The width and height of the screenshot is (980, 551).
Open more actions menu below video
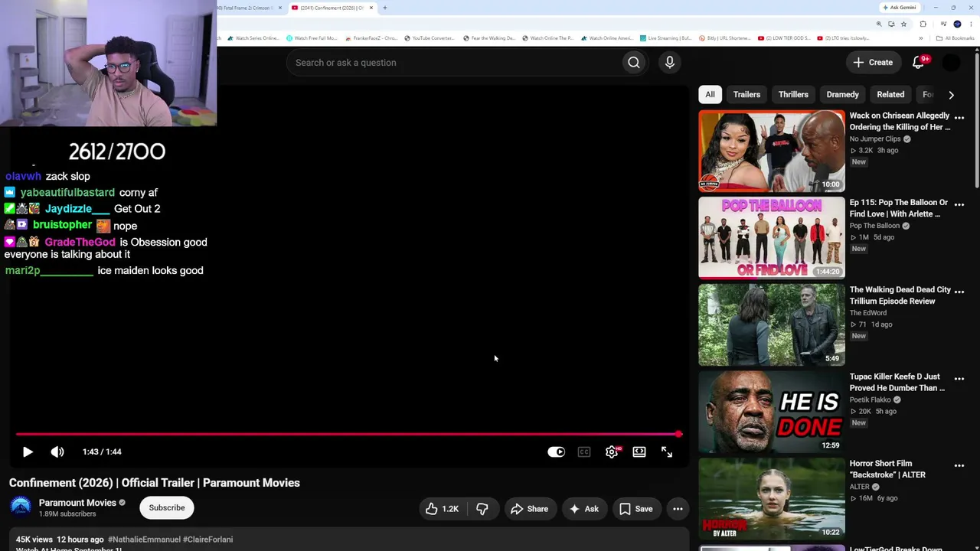click(x=678, y=509)
